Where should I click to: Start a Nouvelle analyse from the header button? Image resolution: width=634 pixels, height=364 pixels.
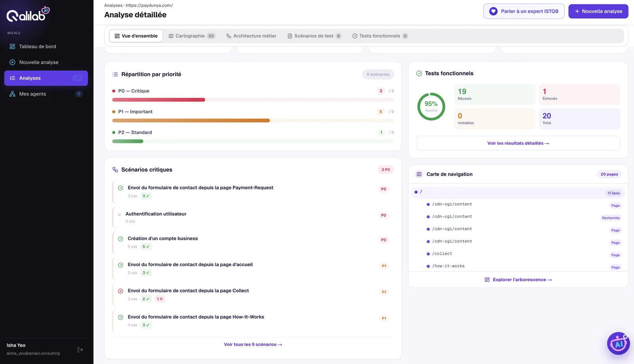point(598,11)
